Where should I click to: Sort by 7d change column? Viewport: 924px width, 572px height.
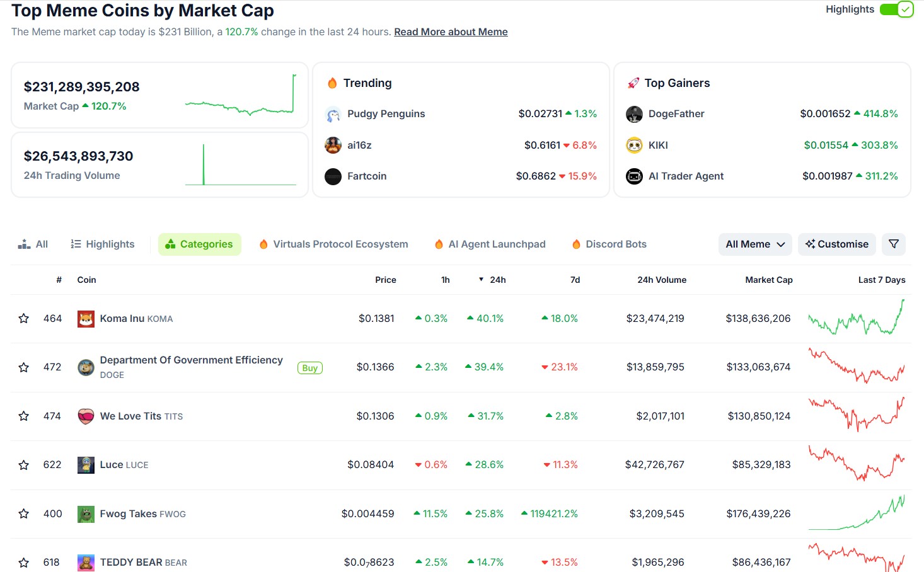[575, 280]
